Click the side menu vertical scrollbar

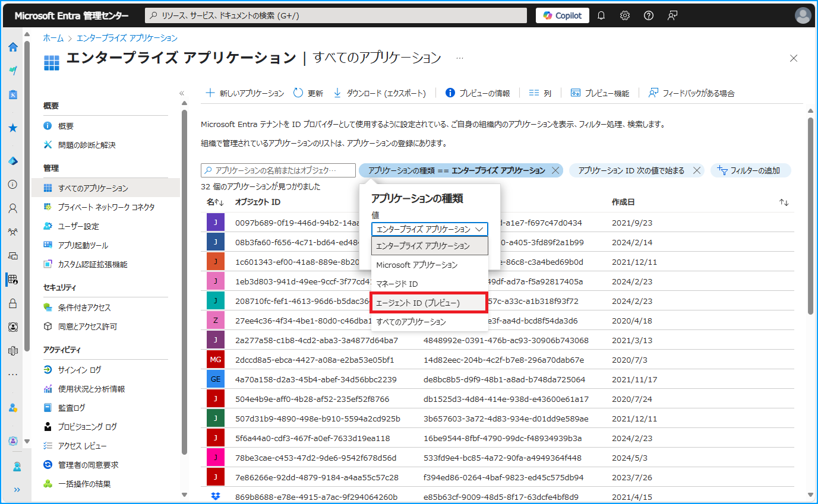185,282
